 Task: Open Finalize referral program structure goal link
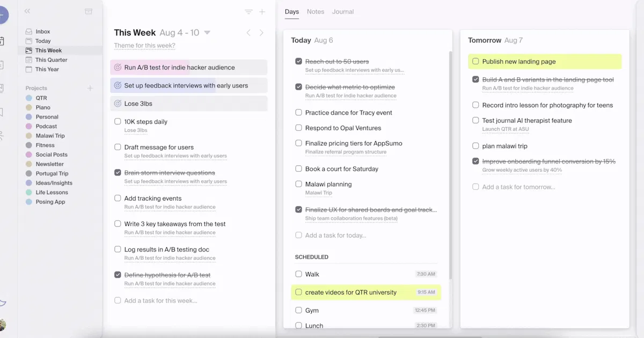tap(346, 152)
